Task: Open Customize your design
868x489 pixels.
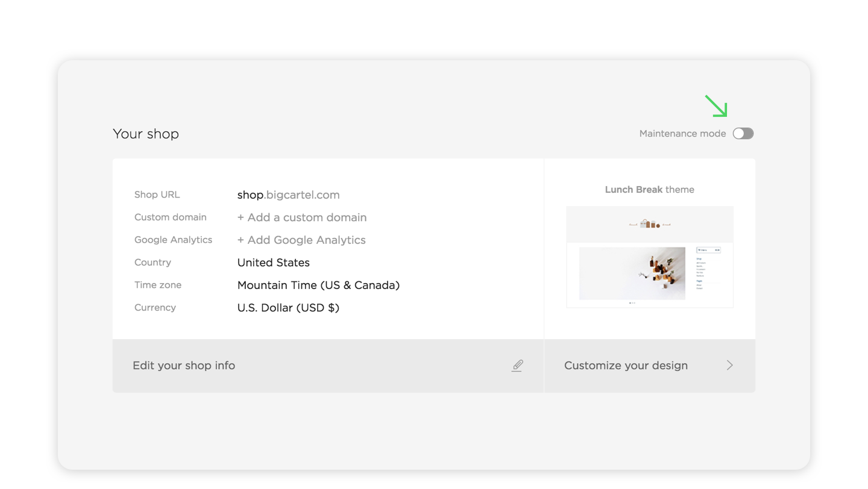Action: click(x=650, y=366)
